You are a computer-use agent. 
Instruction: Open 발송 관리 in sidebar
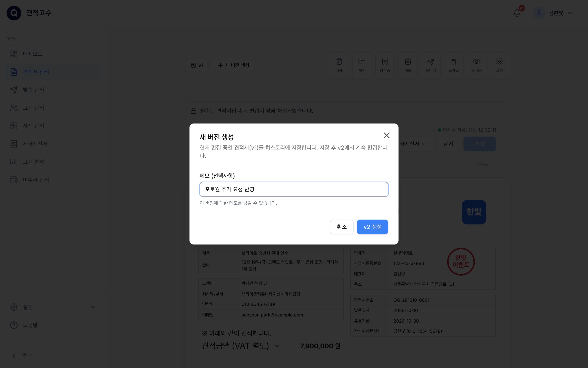pos(53,90)
